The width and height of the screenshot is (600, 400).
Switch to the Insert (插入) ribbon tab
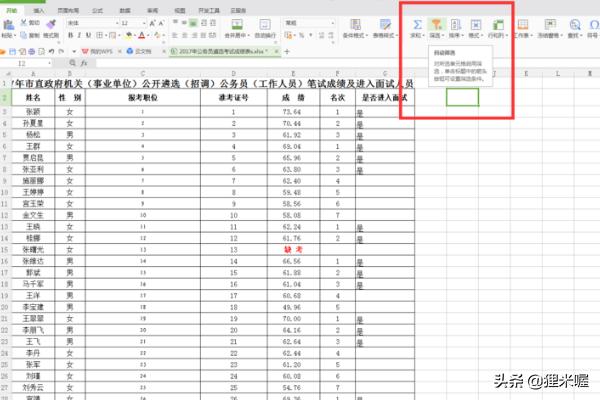point(39,10)
